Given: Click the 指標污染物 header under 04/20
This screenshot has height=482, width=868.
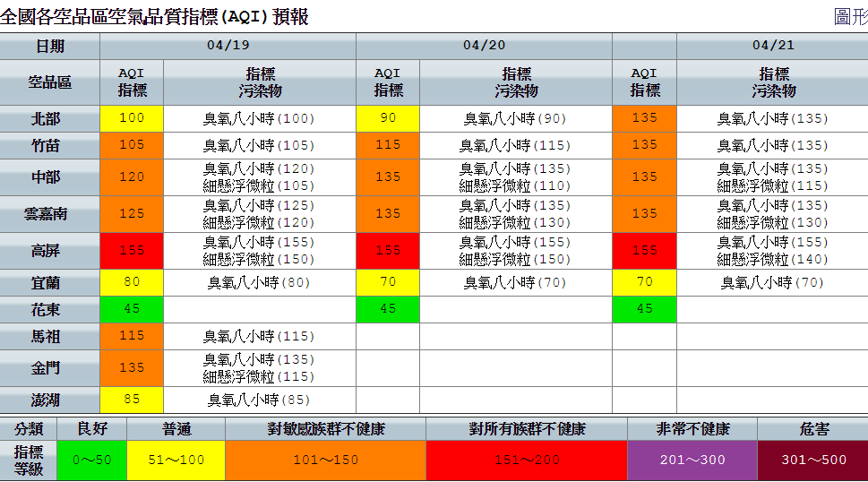Looking at the screenshot, I should click(516, 82).
